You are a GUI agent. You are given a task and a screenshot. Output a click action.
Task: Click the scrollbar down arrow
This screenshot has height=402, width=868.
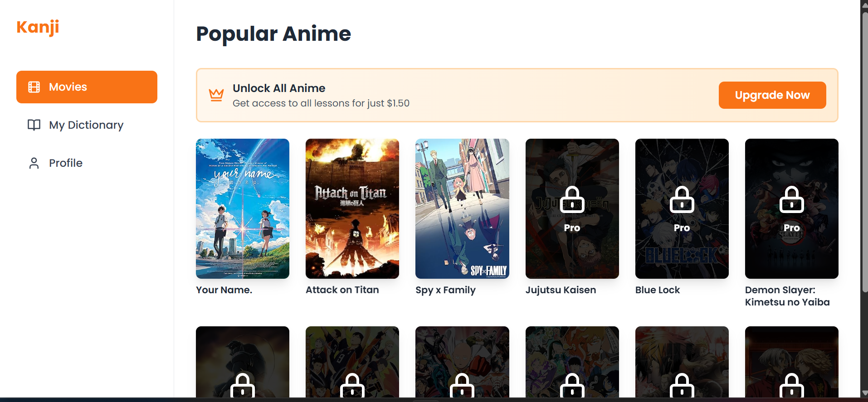tap(864, 393)
